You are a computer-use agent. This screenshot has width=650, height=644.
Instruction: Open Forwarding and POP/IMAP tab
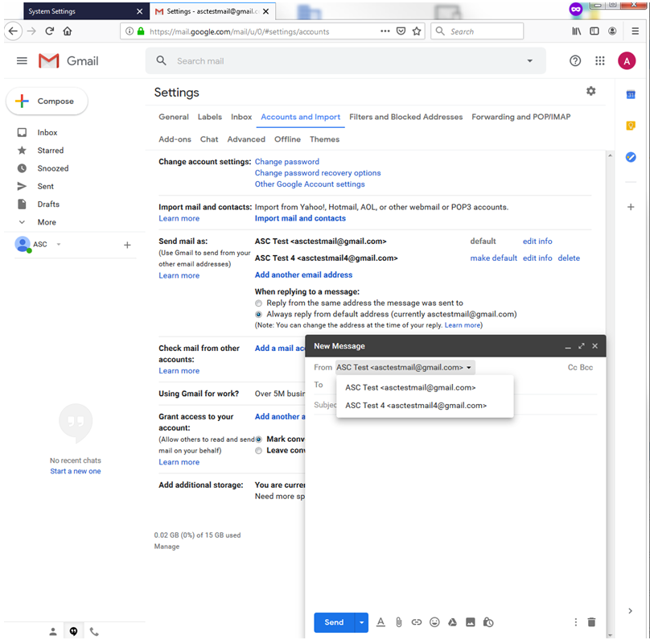[x=520, y=117]
